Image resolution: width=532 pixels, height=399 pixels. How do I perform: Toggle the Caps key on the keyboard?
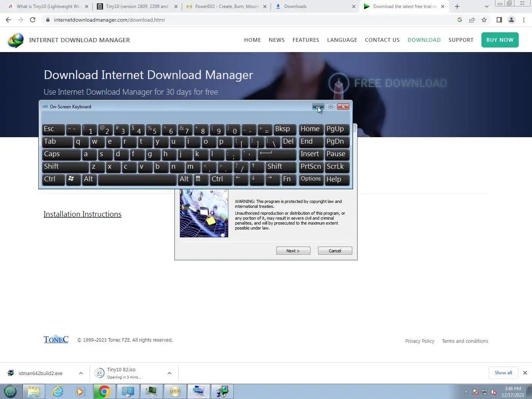[61, 154]
